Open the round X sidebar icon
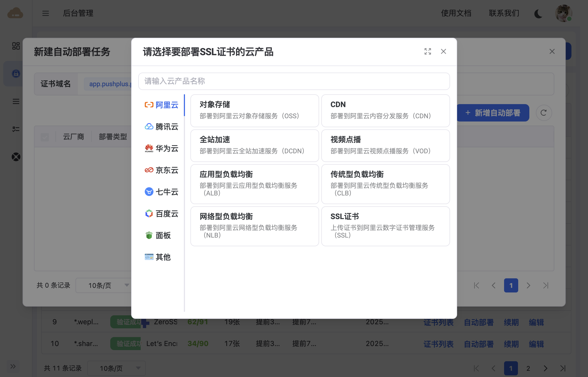The image size is (588, 377). click(x=16, y=157)
